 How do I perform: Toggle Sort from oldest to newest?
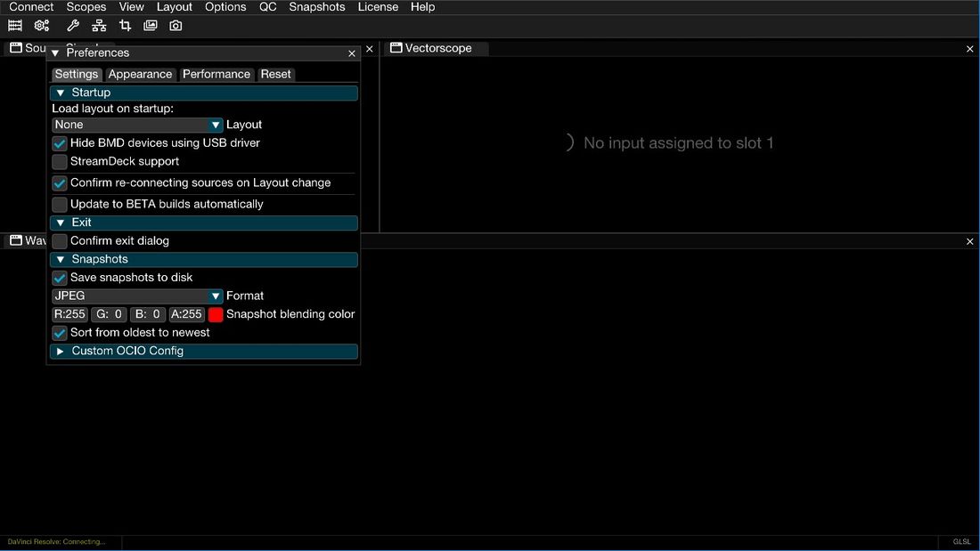(60, 332)
